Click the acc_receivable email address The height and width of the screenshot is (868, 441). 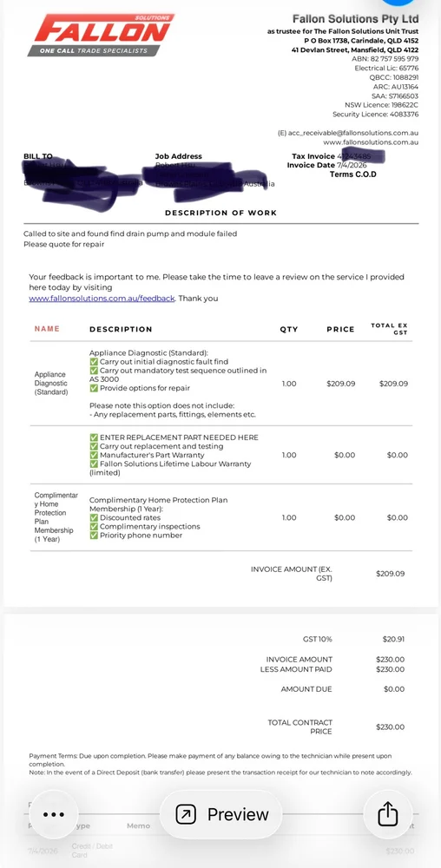point(348,133)
